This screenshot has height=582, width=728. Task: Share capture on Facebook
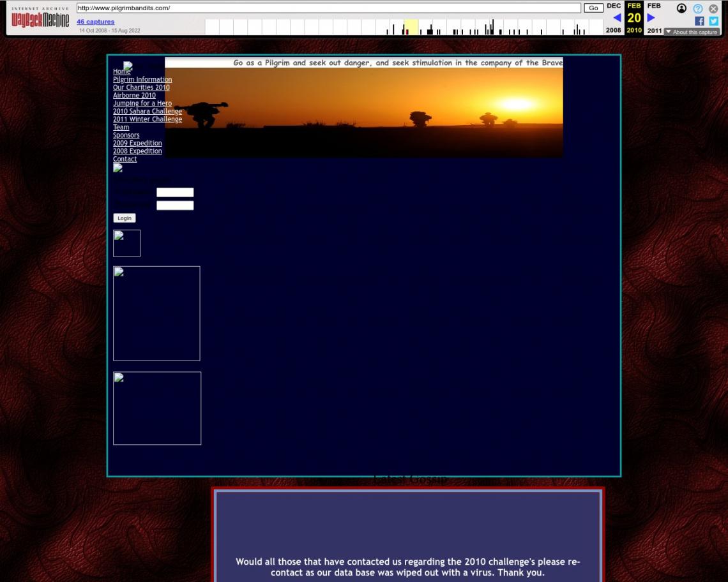pyautogui.click(x=699, y=21)
